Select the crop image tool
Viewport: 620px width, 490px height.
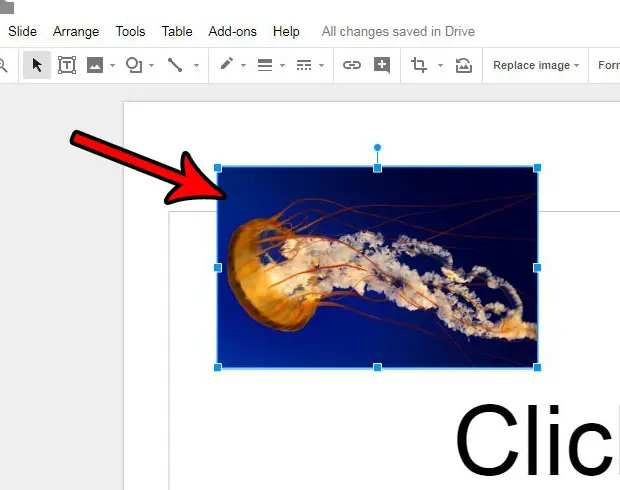click(419, 65)
